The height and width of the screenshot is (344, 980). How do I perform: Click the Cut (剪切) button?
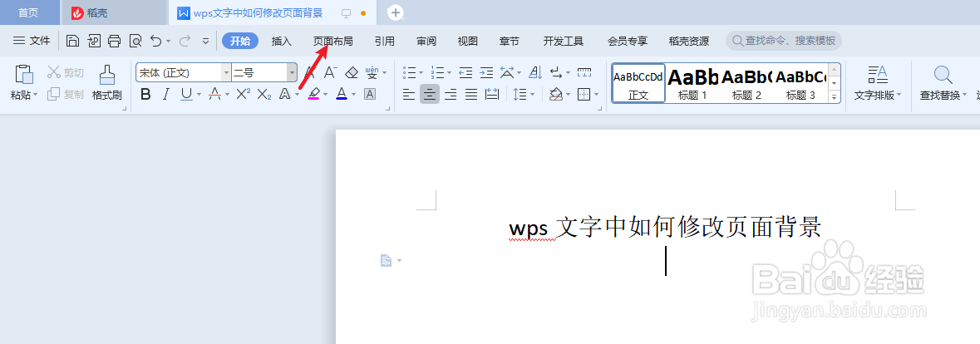(x=65, y=73)
